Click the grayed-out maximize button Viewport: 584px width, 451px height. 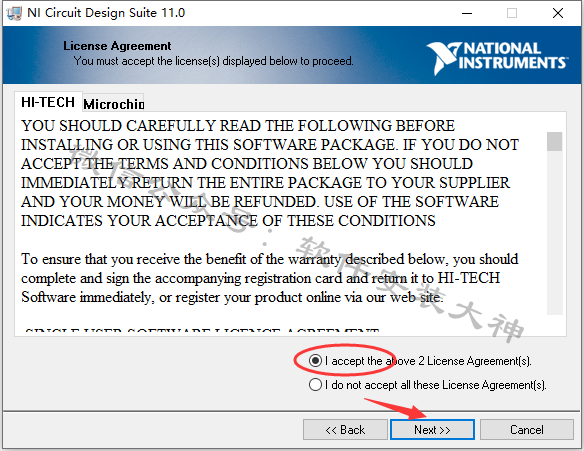click(x=512, y=13)
